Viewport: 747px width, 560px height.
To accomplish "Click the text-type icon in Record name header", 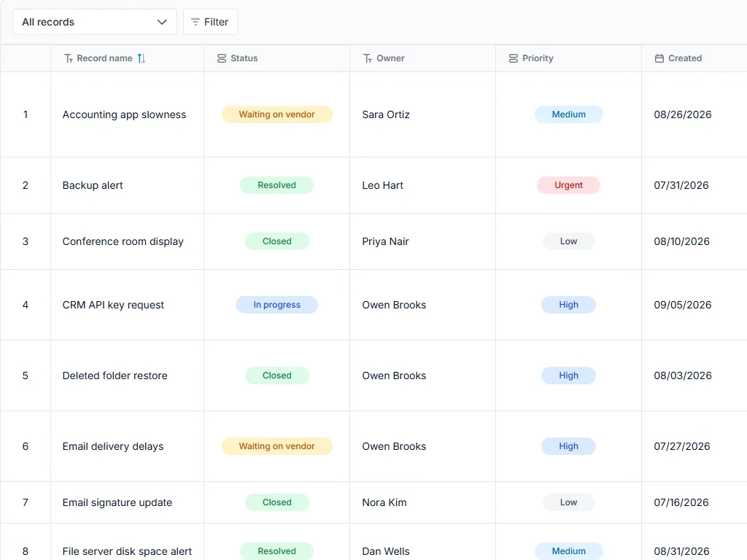I will tap(69, 58).
